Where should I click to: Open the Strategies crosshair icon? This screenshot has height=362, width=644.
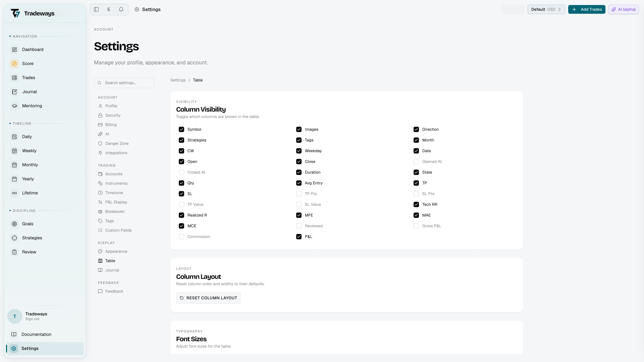(x=14, y=238)
